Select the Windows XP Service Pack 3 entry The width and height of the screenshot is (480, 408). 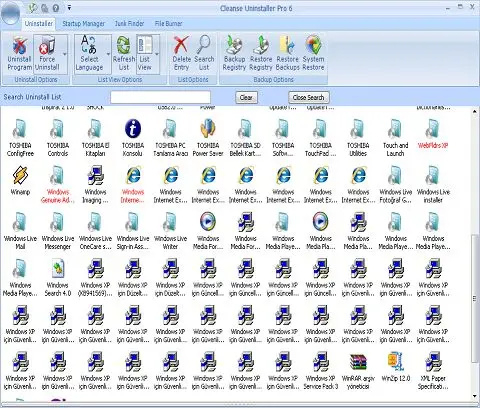click(x=321, y=371)
